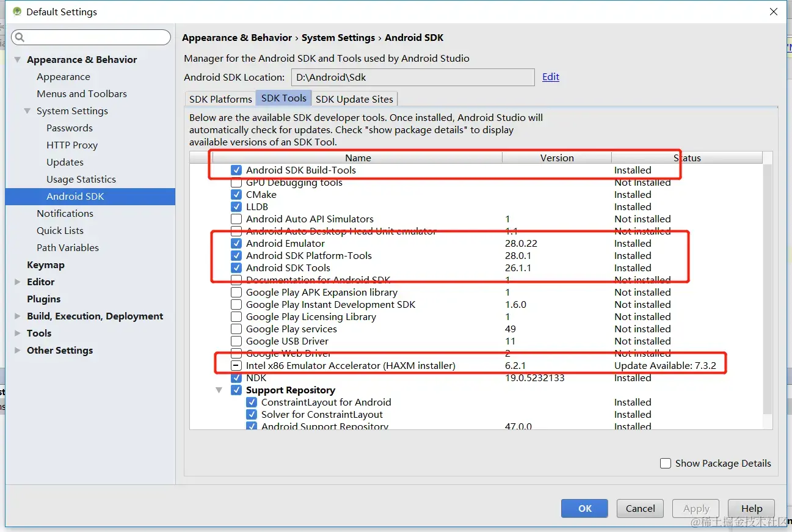792x532 pixels.
Task: Switch to the SDK Platforms tab
Action: 220,99
